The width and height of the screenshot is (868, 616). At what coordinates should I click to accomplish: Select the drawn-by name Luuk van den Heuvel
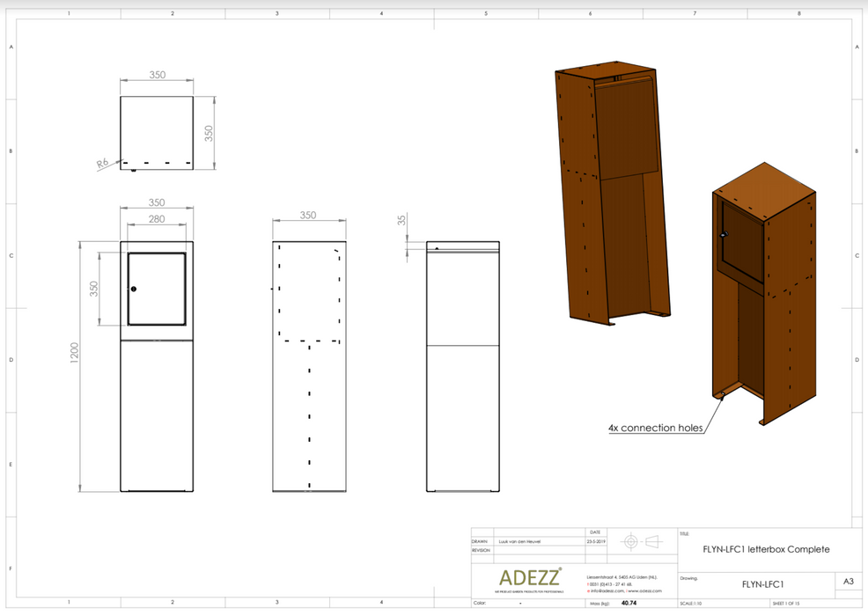519,541
